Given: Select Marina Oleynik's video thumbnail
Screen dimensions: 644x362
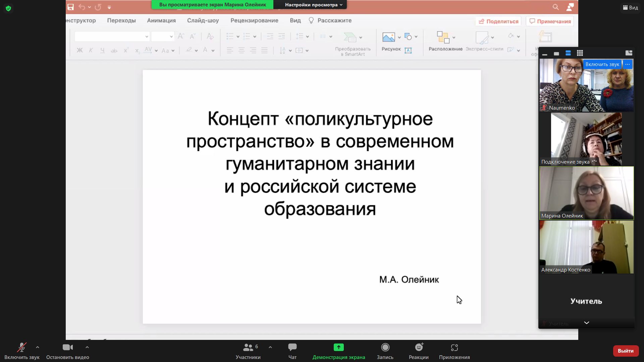Looking at the screenshot, I should coord(586,193).
